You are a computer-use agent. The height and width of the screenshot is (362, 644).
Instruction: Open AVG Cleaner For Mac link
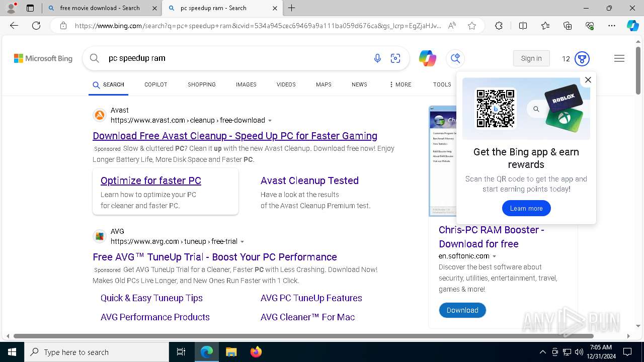point(308,317)
